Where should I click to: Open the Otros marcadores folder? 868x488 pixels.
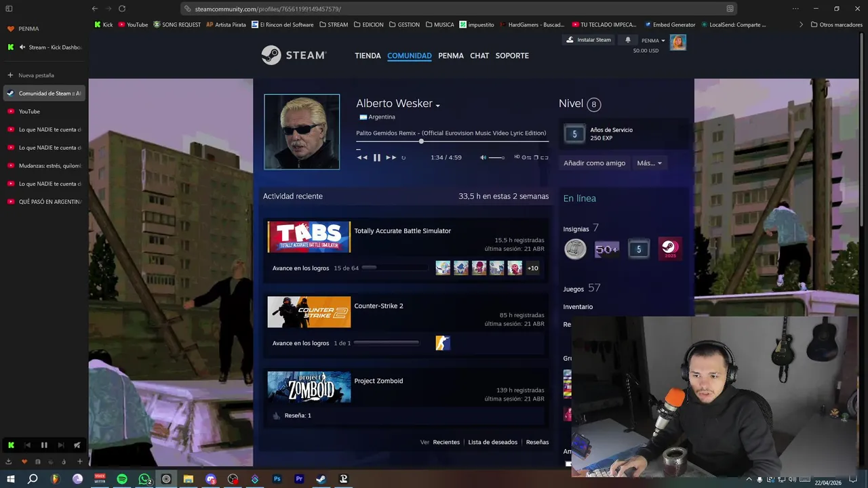[x=836, y=24]
